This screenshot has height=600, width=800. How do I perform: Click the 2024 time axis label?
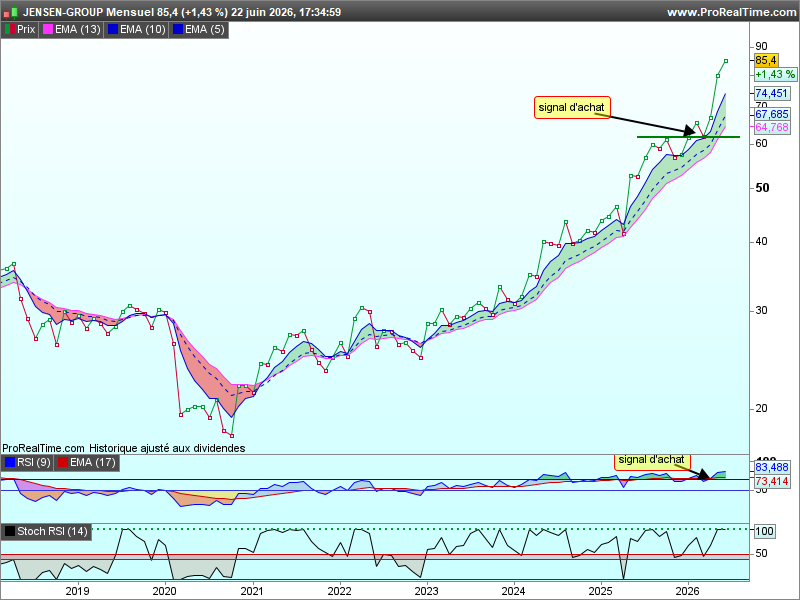513,591
